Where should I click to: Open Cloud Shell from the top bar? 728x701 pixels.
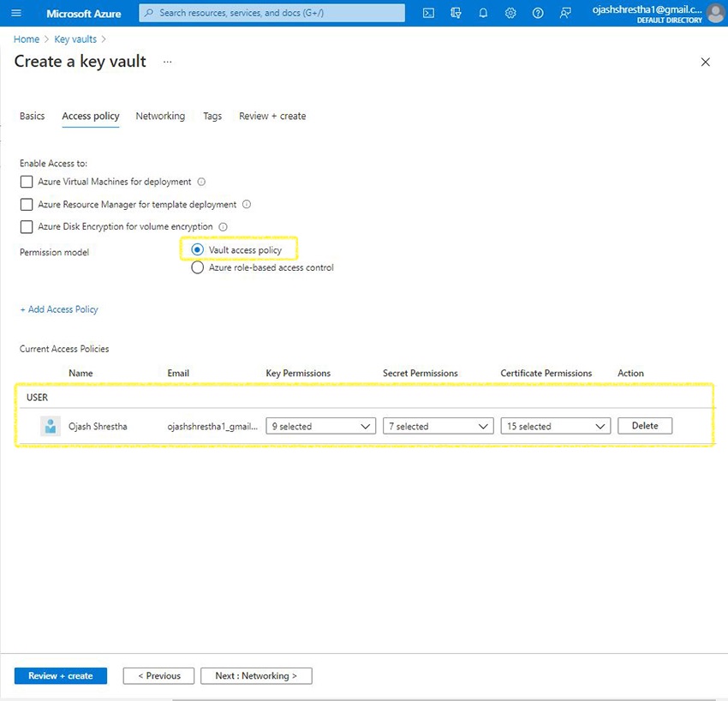(428, 13)
